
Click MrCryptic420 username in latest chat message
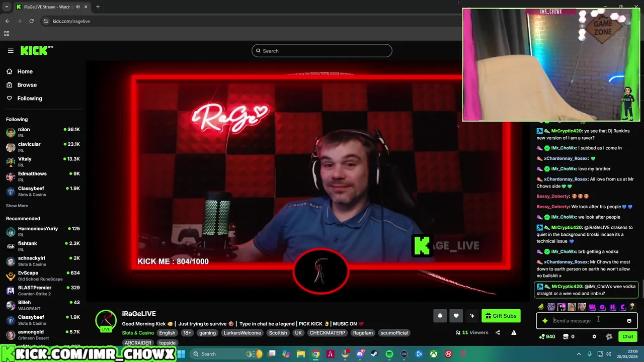click(x=567, y=287)
